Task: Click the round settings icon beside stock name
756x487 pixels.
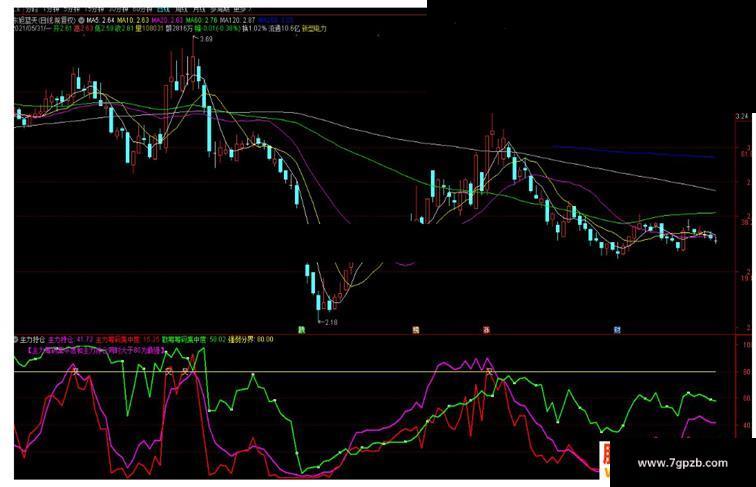Action: [x=81, y=20]
